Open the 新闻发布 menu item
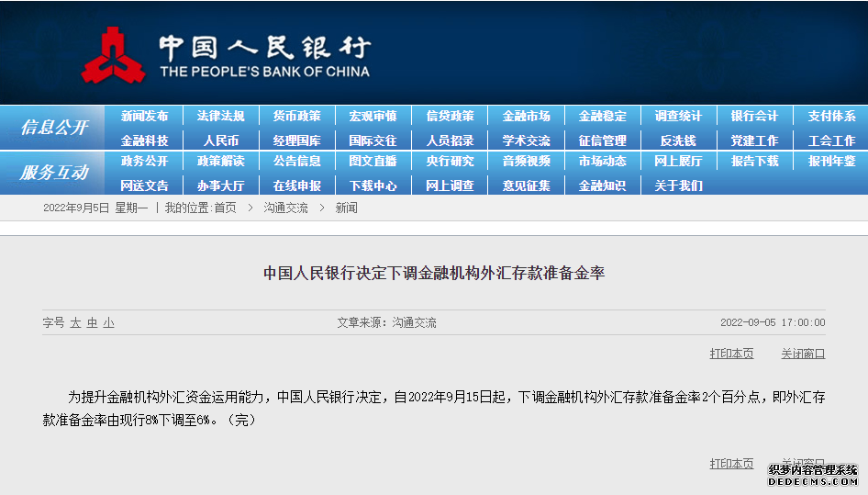Viewport: 868px width, 495px height. (x=144, y=116)
